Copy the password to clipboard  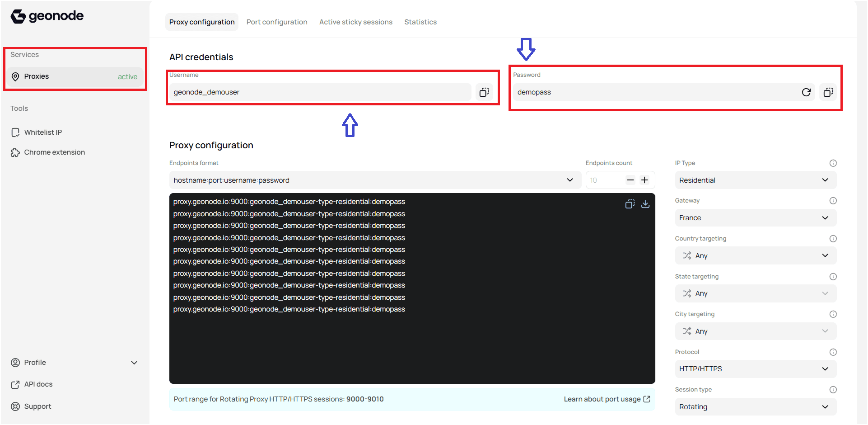[x=828, y=92]
